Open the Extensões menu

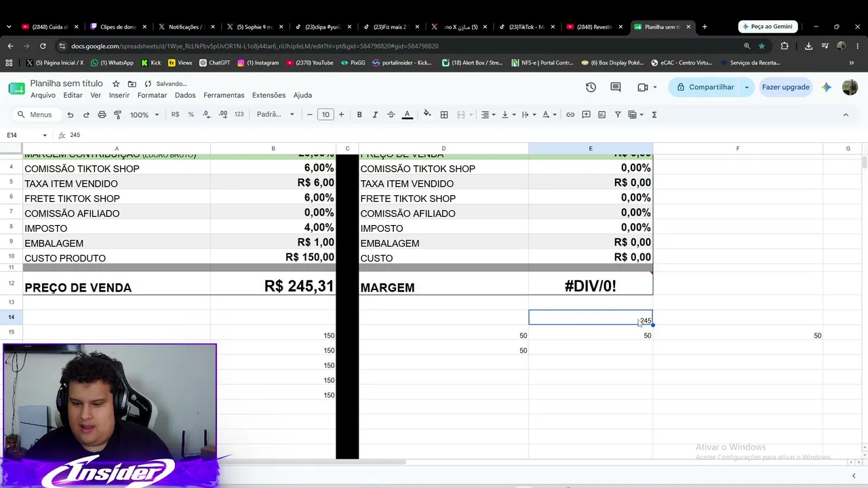point(269,95)
